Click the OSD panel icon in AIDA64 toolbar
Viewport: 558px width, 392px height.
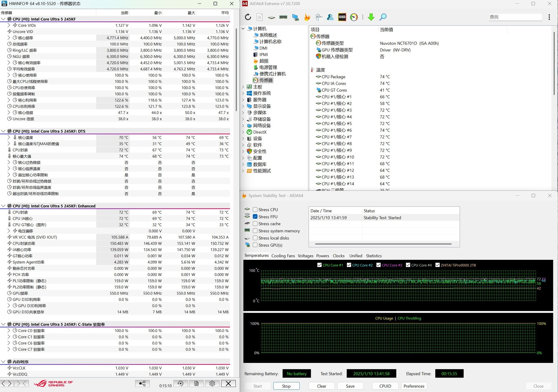pos(342,17)
